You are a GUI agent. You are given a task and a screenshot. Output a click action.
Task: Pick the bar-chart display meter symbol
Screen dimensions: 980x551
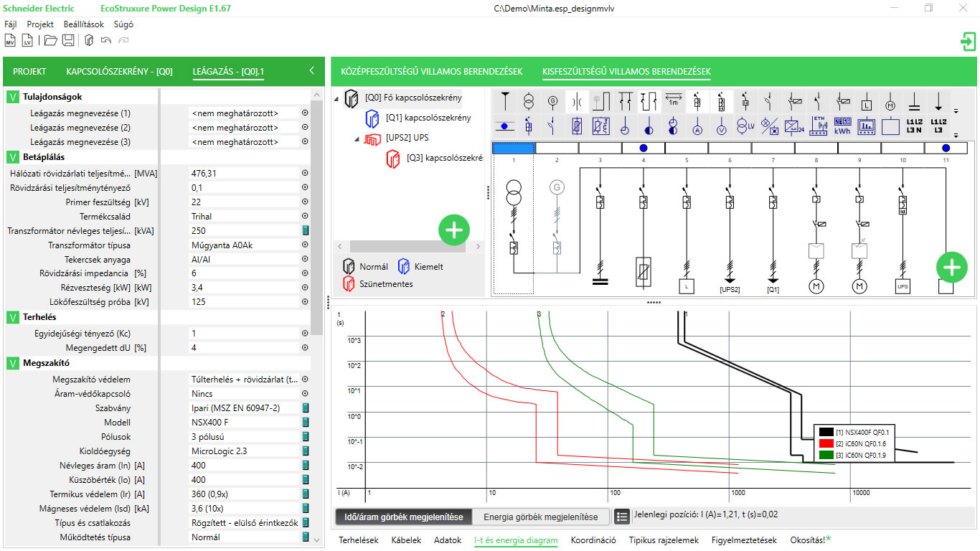coord(866,126)
